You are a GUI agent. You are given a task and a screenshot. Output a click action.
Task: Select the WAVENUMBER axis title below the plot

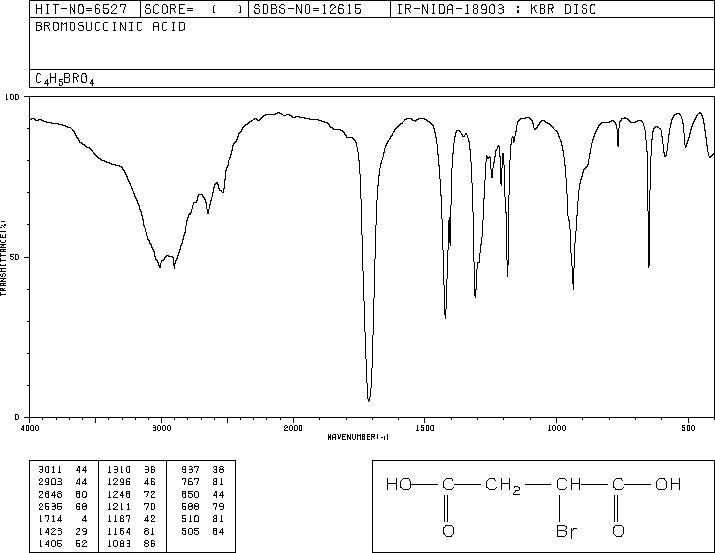pos(358,437)
